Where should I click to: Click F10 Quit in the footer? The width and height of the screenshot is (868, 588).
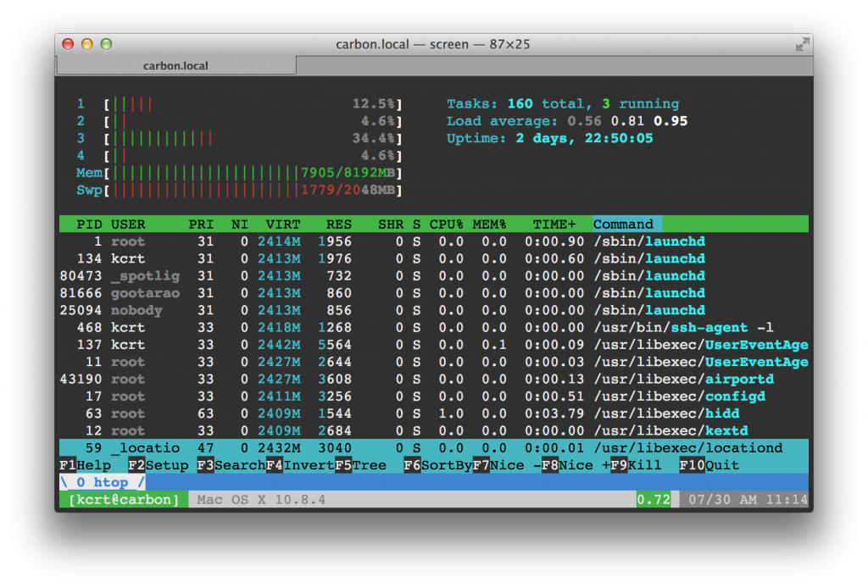709,465
